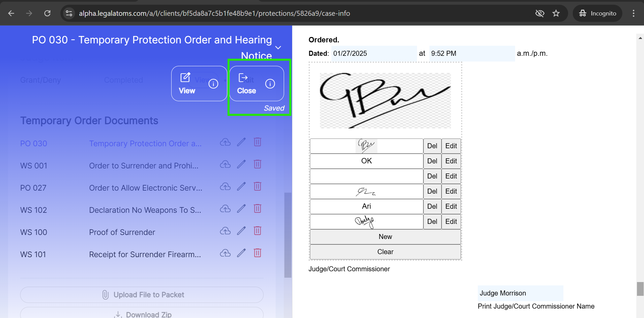Upload cloud icon for WS 101 row
This screenshot has width=644, height=318.
(225, 253)
